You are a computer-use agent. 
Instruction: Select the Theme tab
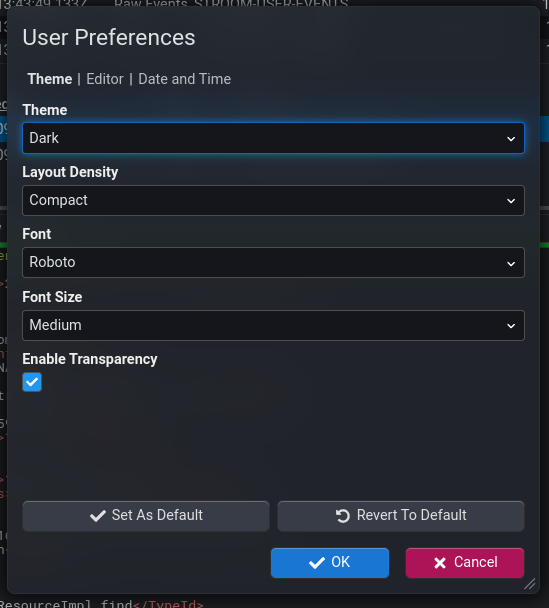(x=50, y=79)
